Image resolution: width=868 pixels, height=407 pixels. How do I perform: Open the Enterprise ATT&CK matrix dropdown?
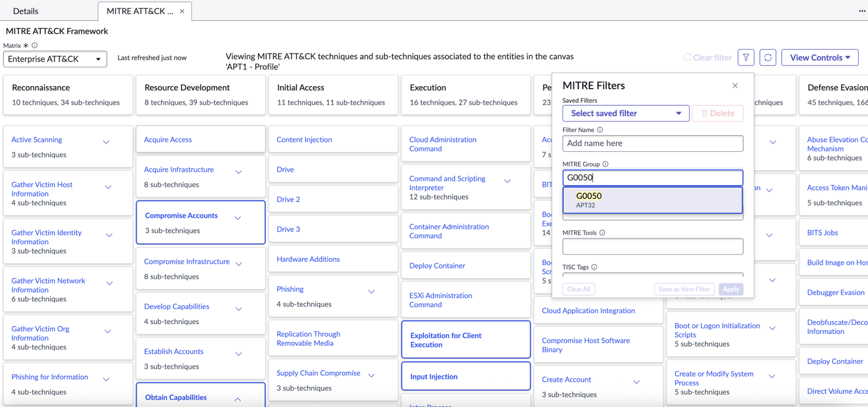coord(55,59)
